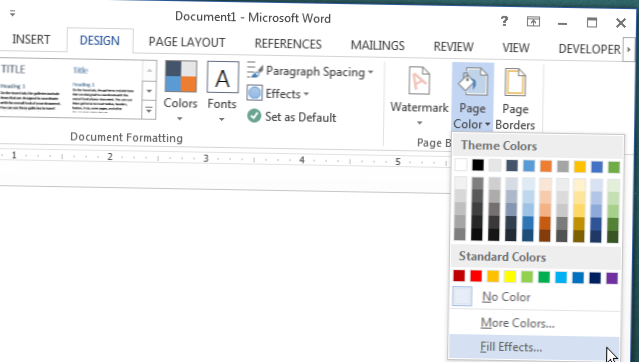The height and width of the screenshot is (362, 639).
Task: Switch to the INSERT tab
Action: click(x=31, y=39)
